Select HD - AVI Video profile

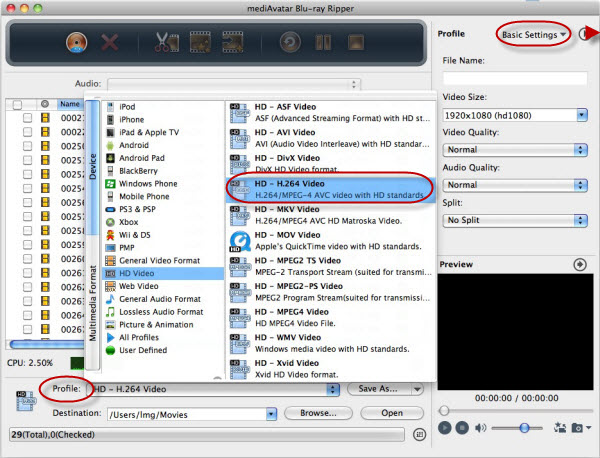pyautogui.click(x=331, y=138)
